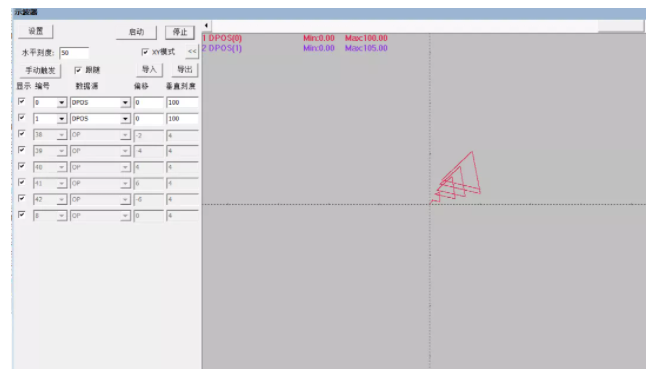Export data with the 导出 button

pos(185,70)
